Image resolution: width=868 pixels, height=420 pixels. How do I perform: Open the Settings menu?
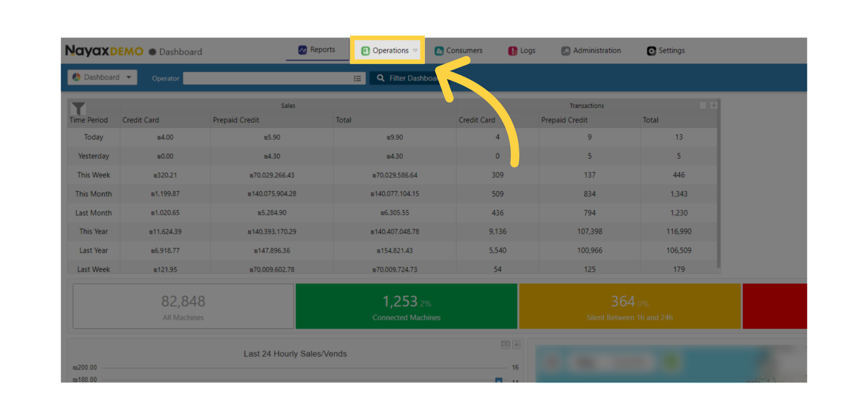point(665,51)
